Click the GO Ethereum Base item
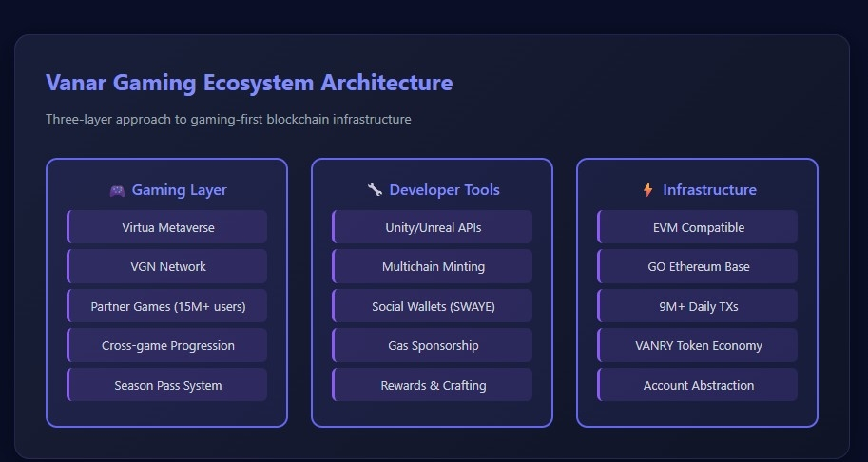 coord(697,266)
